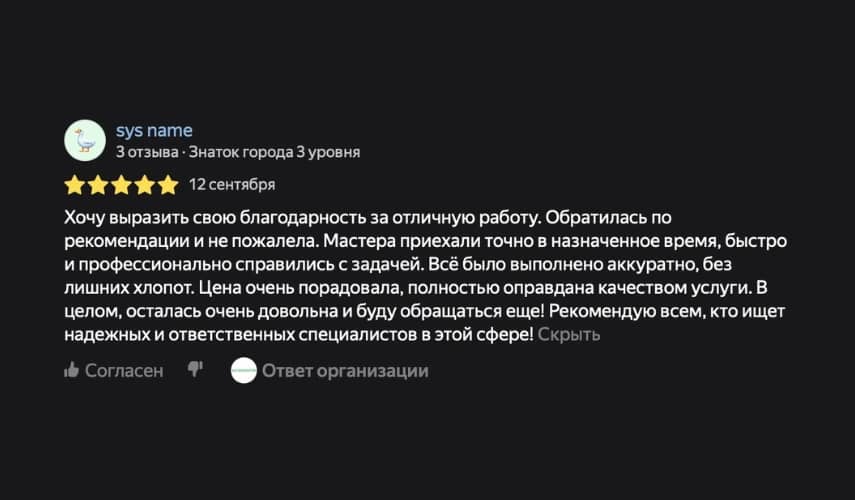Image resolution: width=855 pixels, height=500 pixels.
Task: Click the second yellow rating star
Action: [x=97, y=185]
